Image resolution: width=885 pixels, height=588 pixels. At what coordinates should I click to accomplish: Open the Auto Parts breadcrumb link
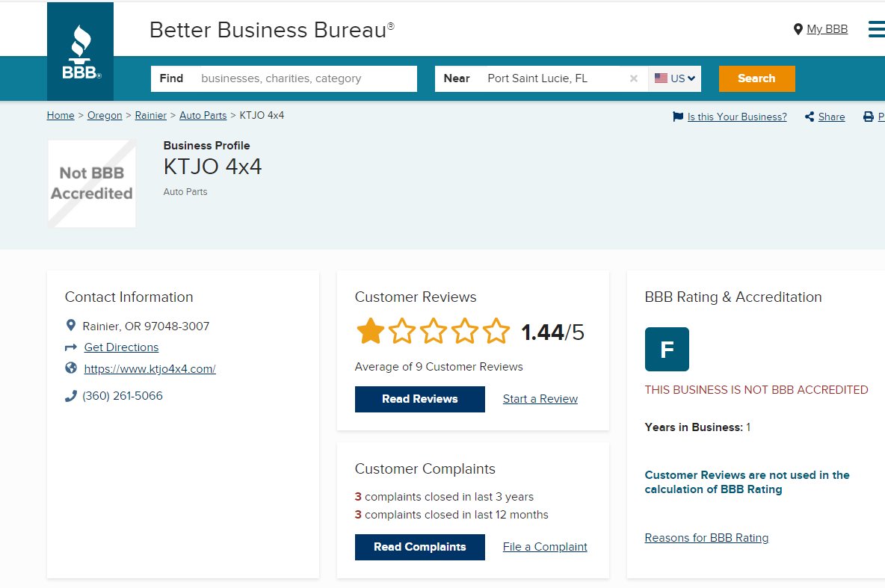(203, 115)
